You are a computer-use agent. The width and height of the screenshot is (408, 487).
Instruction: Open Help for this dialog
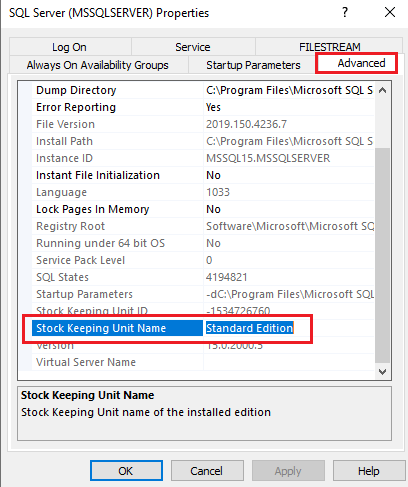tap(369, 471)
